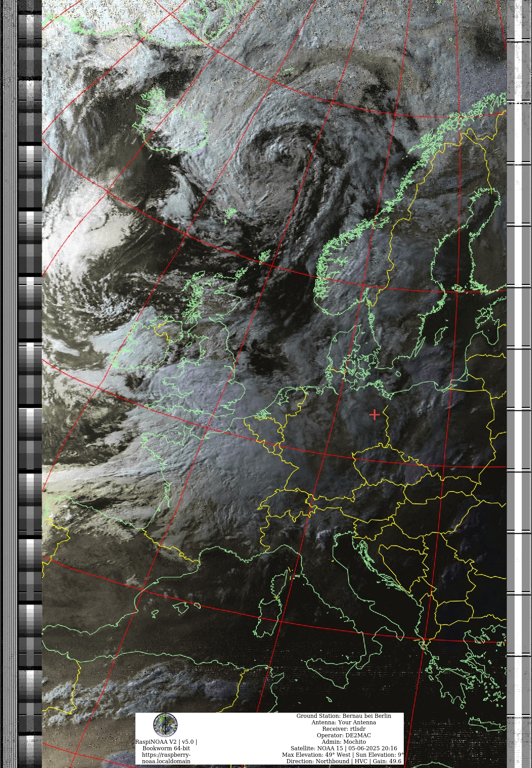
Task: Click the 'Satellite: NOAA 15' date line
Action: point(344,748)
